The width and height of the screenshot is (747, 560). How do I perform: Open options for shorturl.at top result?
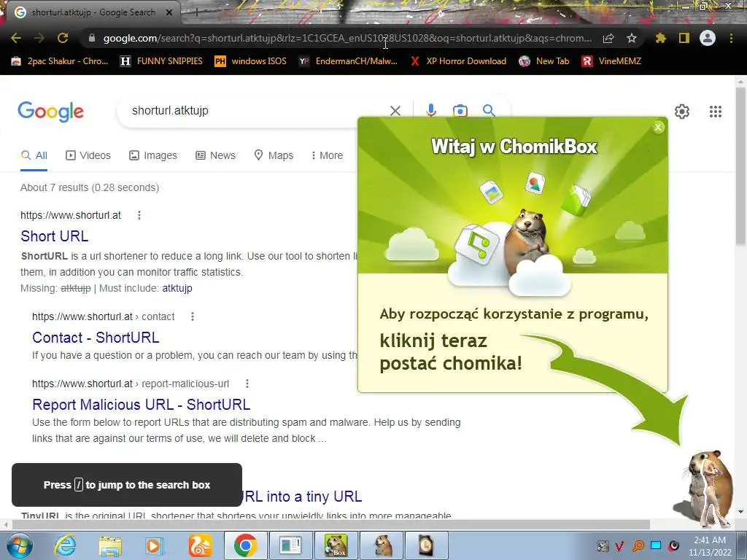[139, 215]
